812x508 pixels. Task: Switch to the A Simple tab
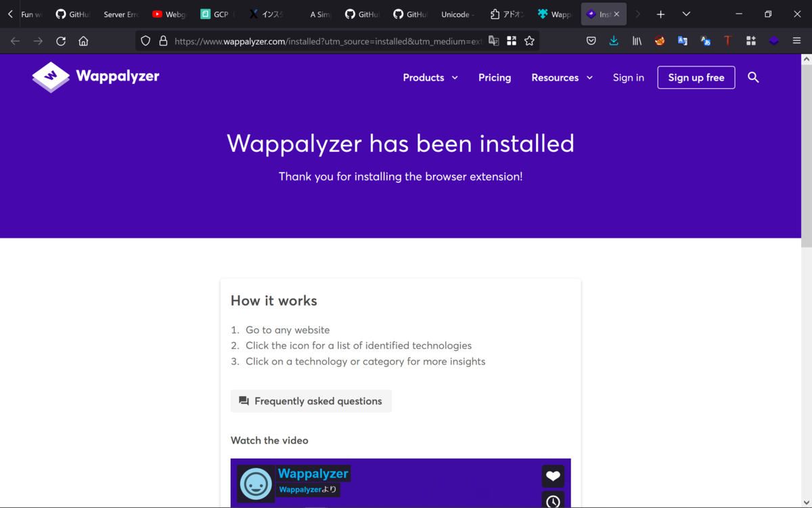[314, 14]
